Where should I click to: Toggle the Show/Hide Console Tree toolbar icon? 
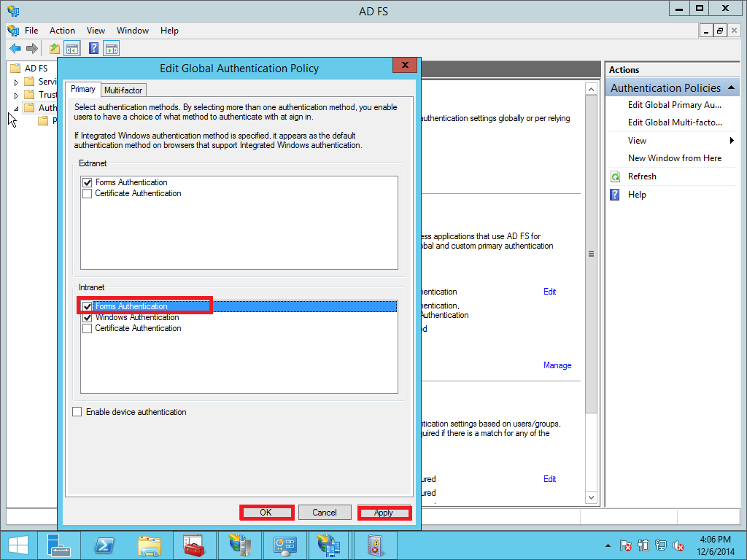[x=72, y=49]
